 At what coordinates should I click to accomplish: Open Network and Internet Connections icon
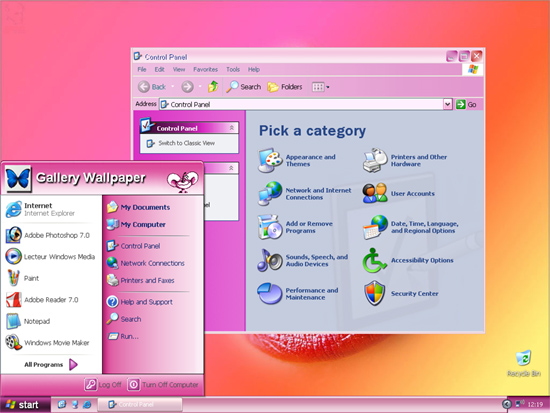coord(270,193)
